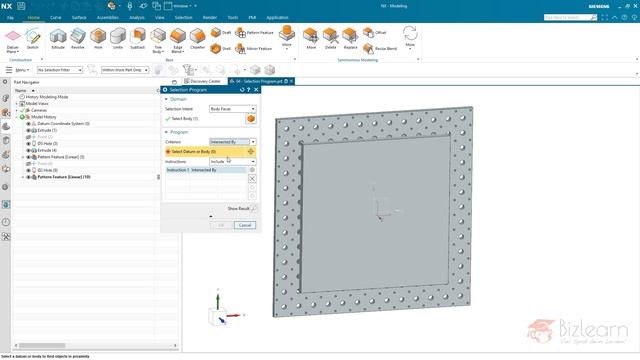Toggle visibility of ID1 Hole (3)
Viewport: 640px width, 360px height.
point(29,144)
